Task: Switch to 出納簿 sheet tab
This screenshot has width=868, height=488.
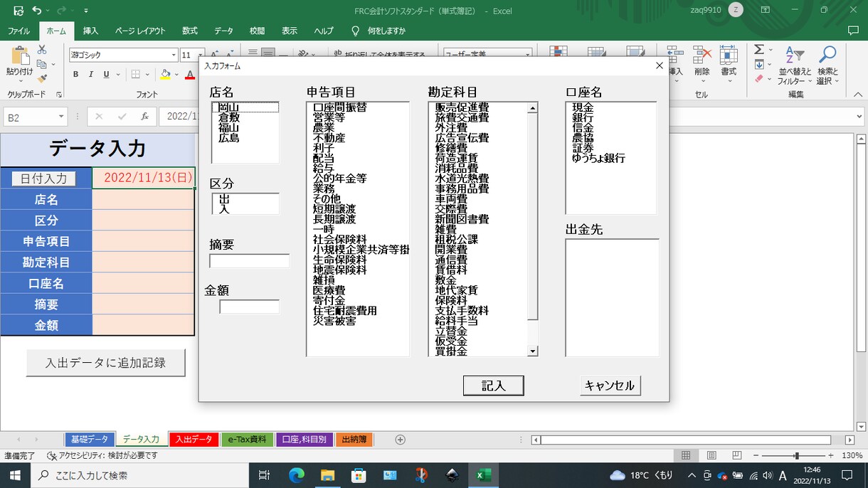Action: click(354, 440)
